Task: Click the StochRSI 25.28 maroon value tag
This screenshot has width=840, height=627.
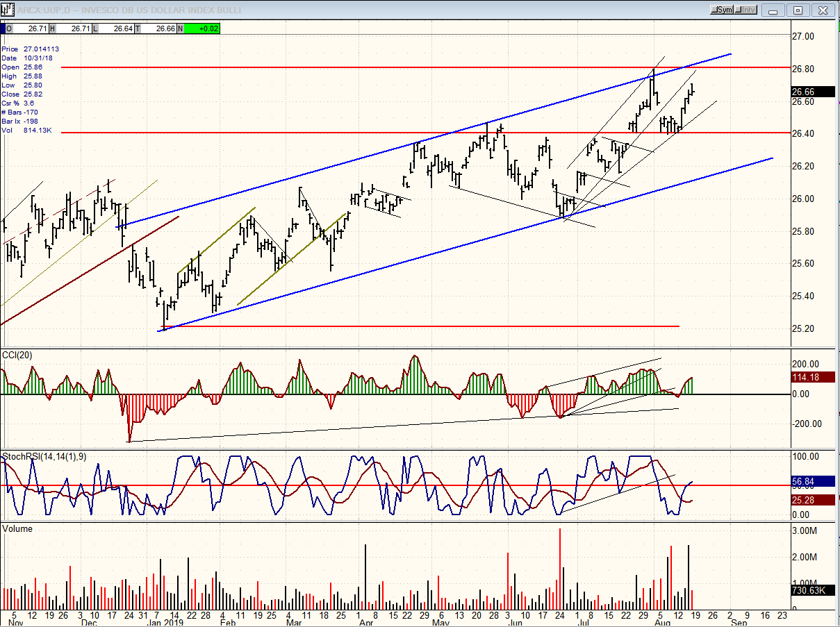Action: (x=807, y=500)
